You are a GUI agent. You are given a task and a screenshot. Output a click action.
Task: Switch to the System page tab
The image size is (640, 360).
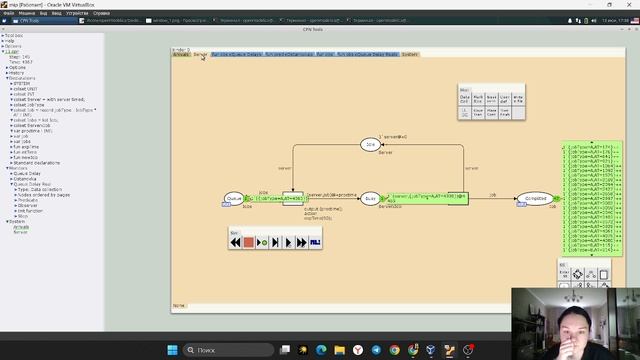click(409, 54)
